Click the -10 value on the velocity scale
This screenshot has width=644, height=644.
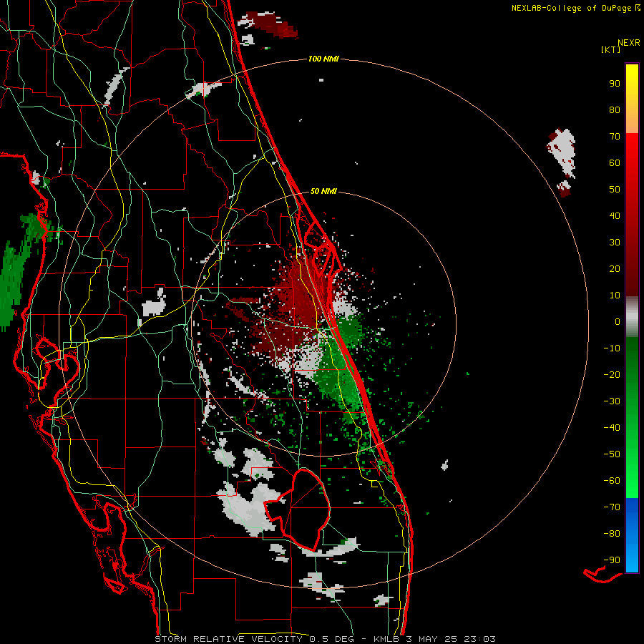click(612, 348)
